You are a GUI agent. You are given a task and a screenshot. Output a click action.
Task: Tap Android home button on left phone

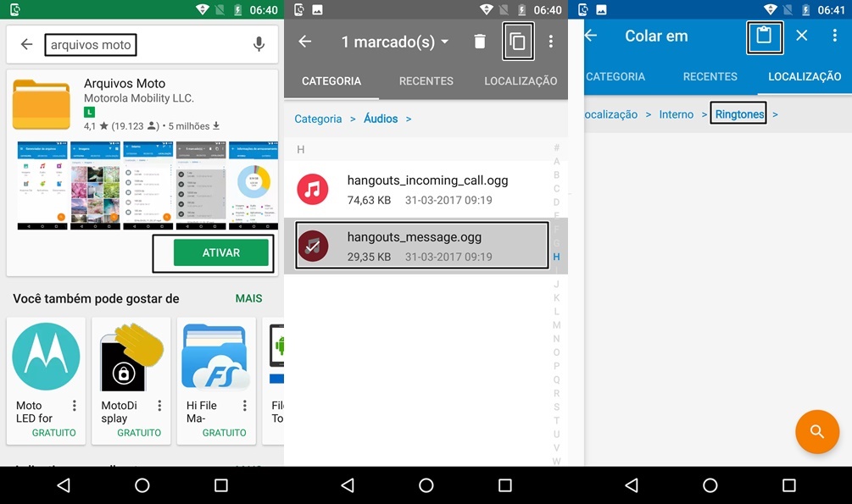[142, 485]
